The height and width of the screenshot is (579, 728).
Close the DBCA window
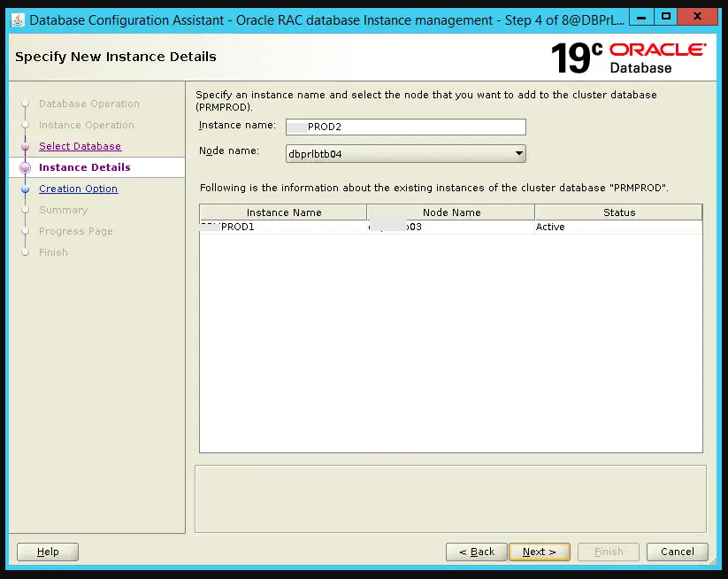697,17
